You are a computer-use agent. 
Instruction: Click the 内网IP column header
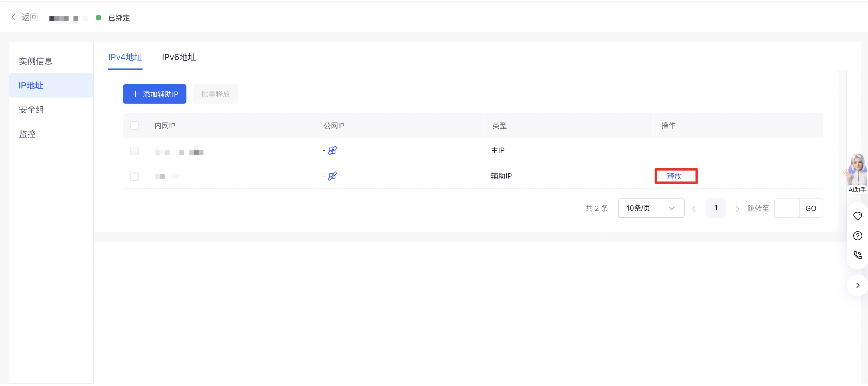pyautogui.click(x=165, y=125)
